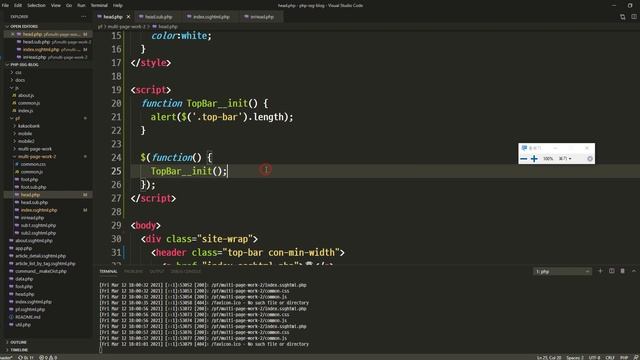
Task: Open the Terminal menu
Action: 99,5
